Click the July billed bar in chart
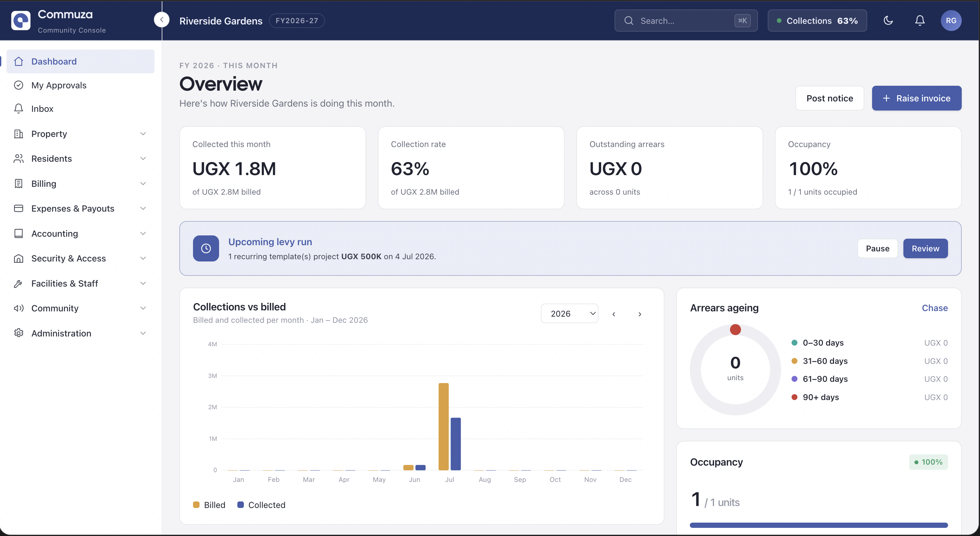980x536 pixels. coord(444,426)
